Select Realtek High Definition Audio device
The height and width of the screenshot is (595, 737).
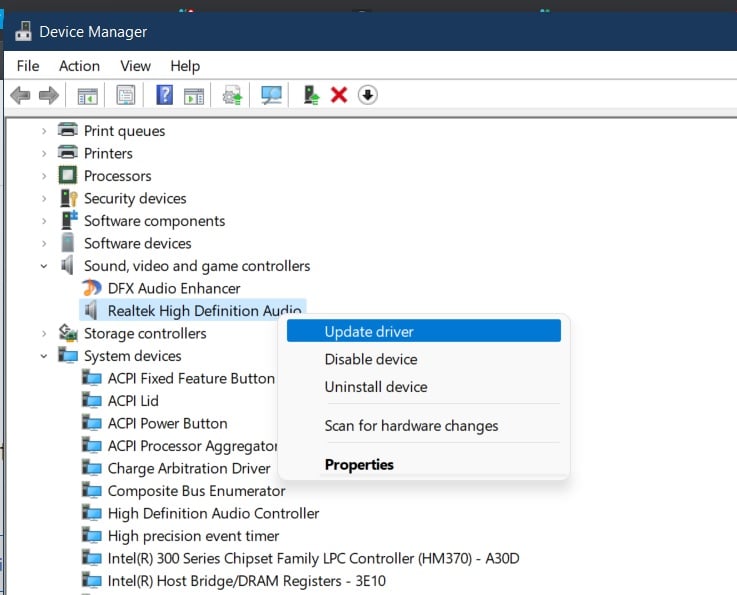(204, 311)
